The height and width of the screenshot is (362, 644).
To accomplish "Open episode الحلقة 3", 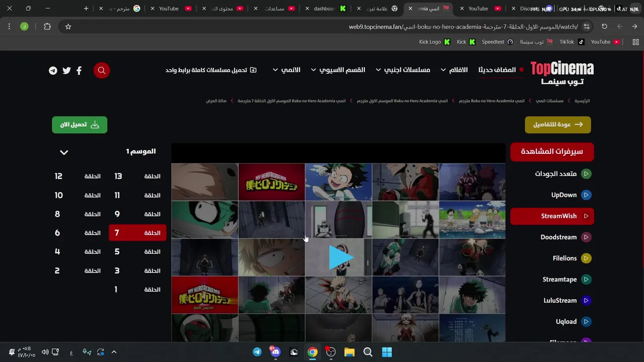I will (x=137, y=270).
